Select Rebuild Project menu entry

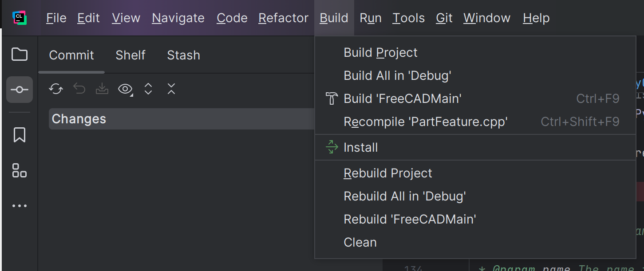point(388,173)
